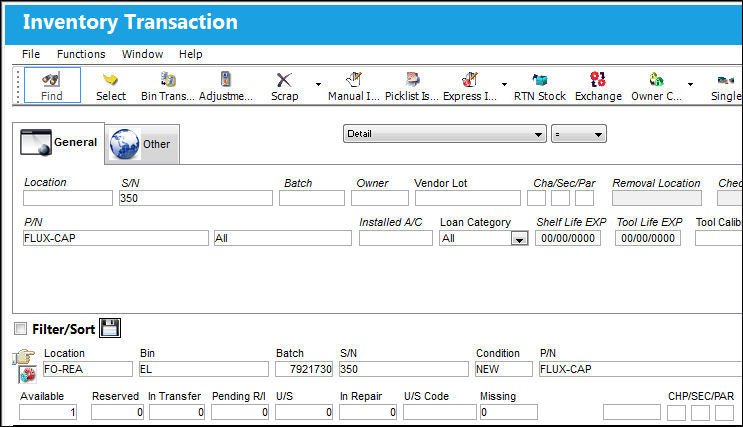Click the RTN Stock toolbar icon
Viewport: 743px width, 427px height.
click(540, 86)
